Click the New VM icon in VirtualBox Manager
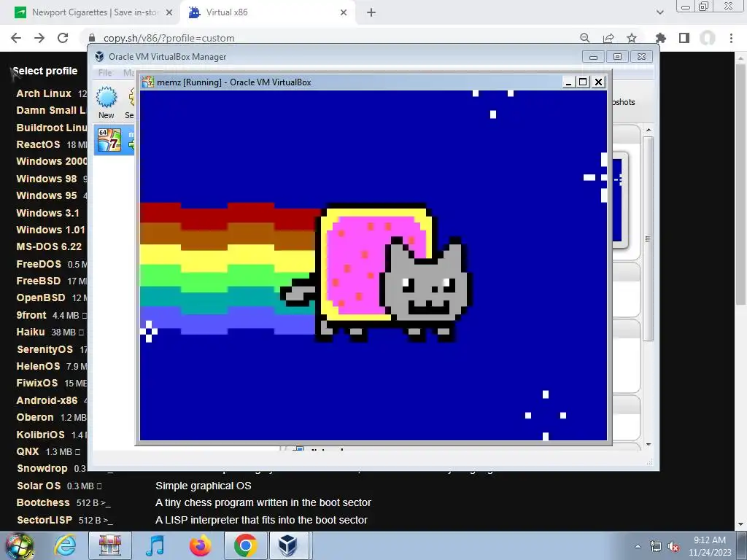This screenshot has height=560, width=747. coord(107,103)
